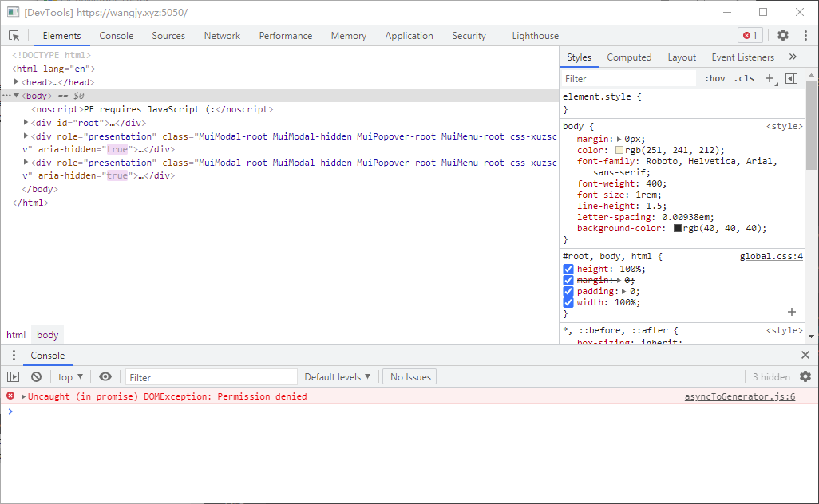Open background-color swatch rgb(40, 40, 40)
This screenshot has width=819, height=504.
click(x=678, y=229)
